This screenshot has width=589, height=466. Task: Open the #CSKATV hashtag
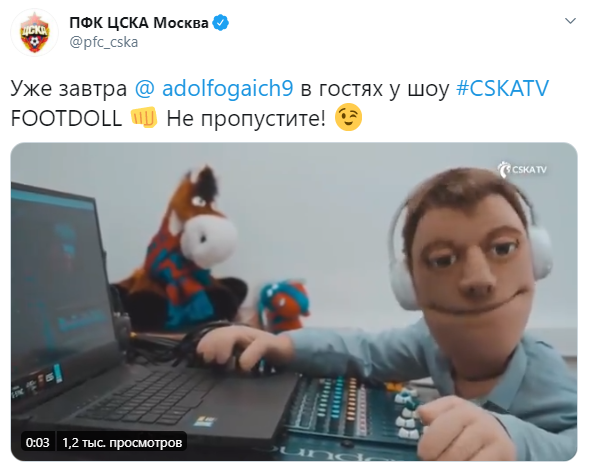[x=502, y=88]
